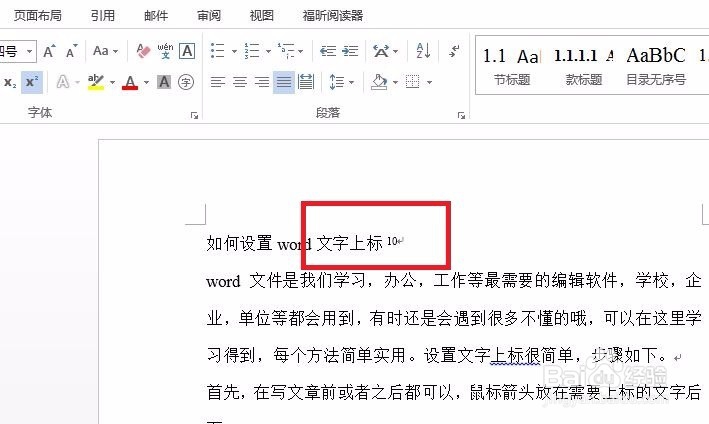
Task: Apply paragraph shading bucket
Action: [x=379, y=82]
